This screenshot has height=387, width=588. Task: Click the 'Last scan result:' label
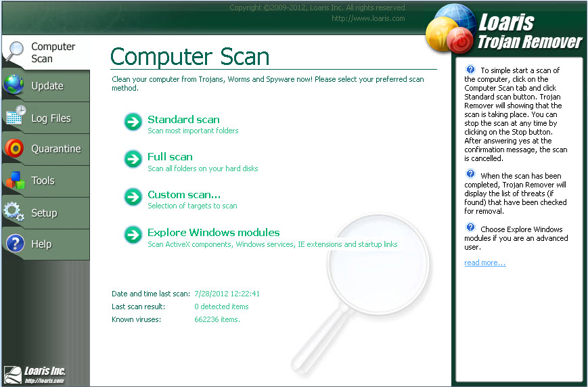pos(138,306)
